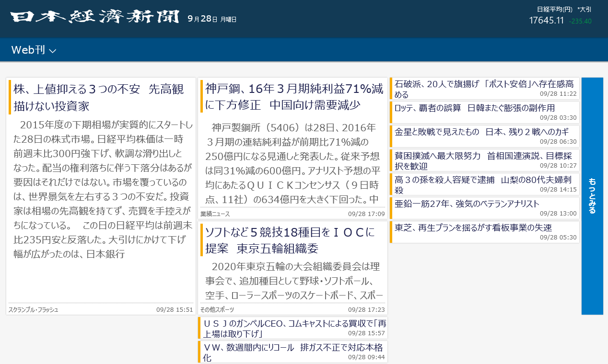Click the -235.40 change value
The height and width of the screenshot is (364, 608).
coord(580,21)
